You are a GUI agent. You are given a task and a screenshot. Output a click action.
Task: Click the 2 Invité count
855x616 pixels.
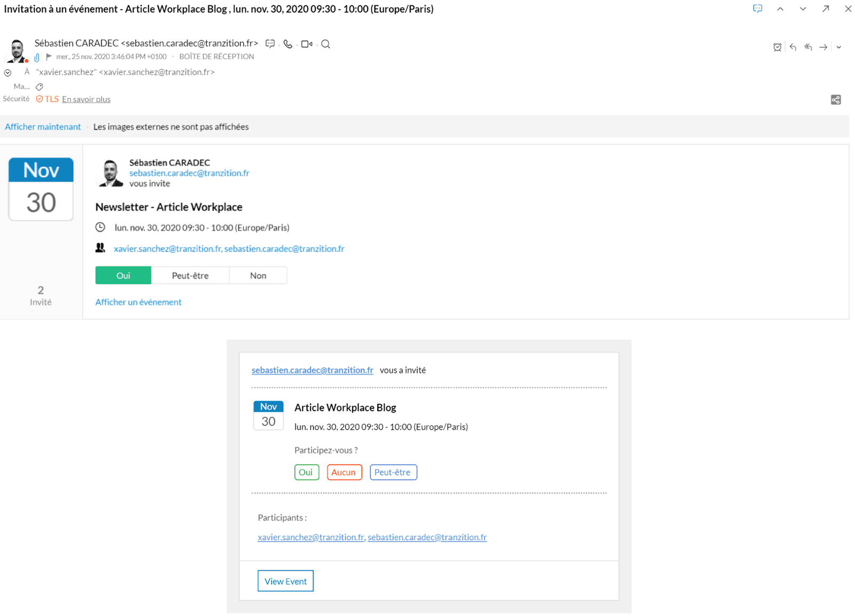click(x=41, y=295)
